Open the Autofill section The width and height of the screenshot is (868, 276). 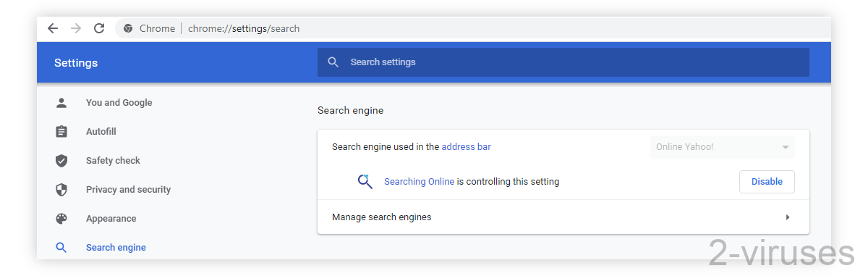click(101, 132)
